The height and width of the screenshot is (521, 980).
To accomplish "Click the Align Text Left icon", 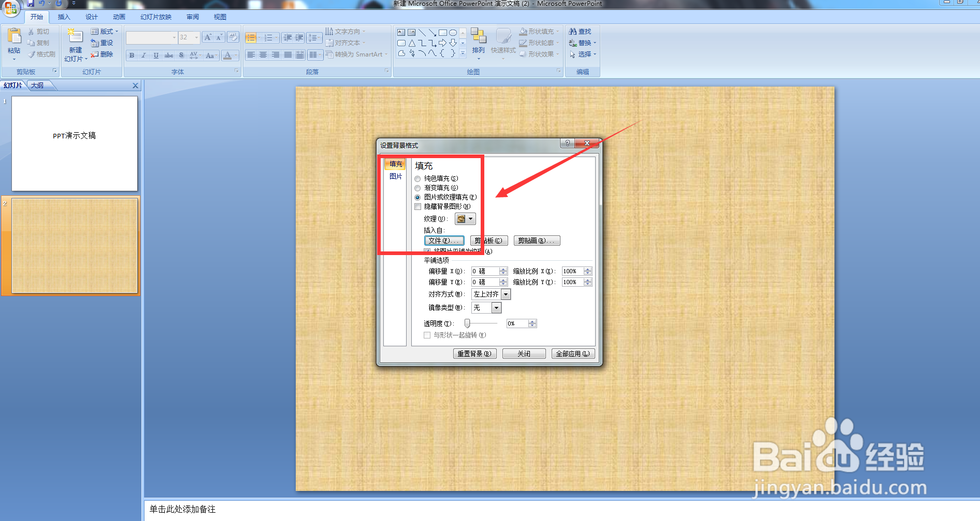I will [251, 55].
